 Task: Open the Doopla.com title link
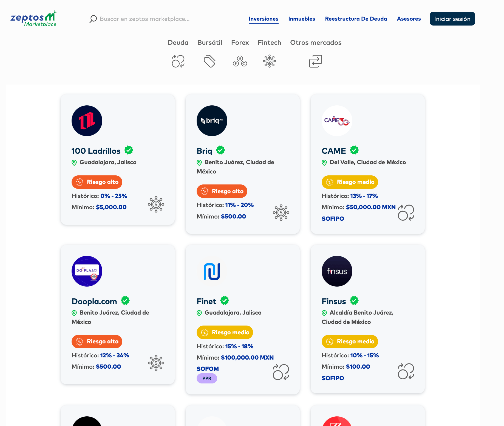coord(94,301)
